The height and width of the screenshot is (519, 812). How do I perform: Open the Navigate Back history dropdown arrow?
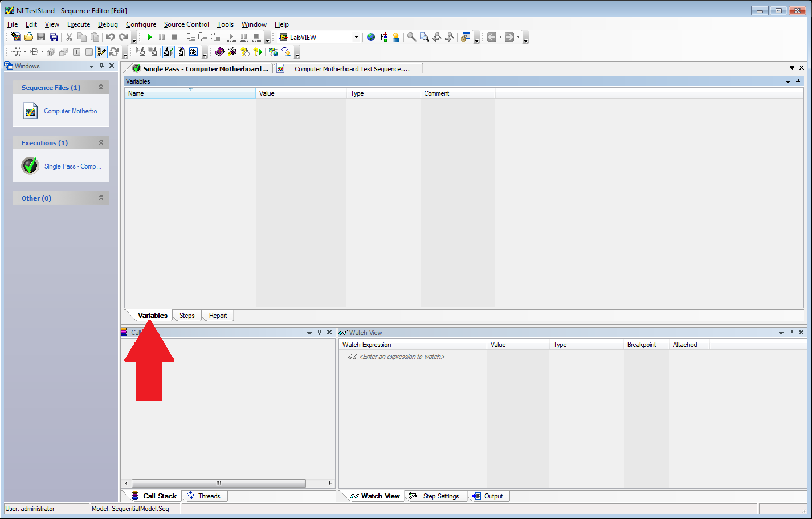point(500,37)
